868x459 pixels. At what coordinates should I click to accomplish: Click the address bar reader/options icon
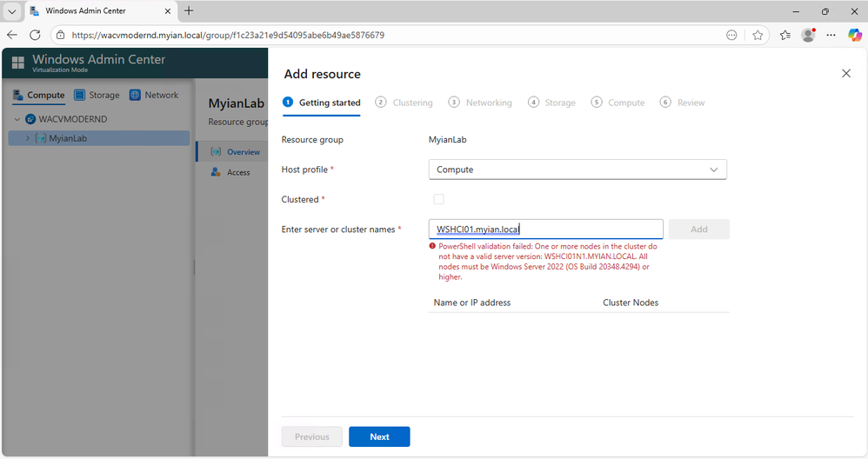(731, 35)
